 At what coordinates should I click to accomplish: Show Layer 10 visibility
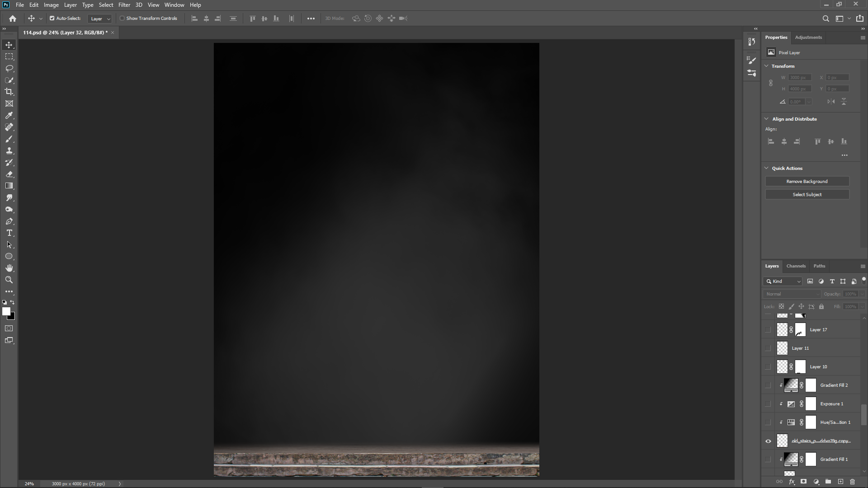pos(768,367)
